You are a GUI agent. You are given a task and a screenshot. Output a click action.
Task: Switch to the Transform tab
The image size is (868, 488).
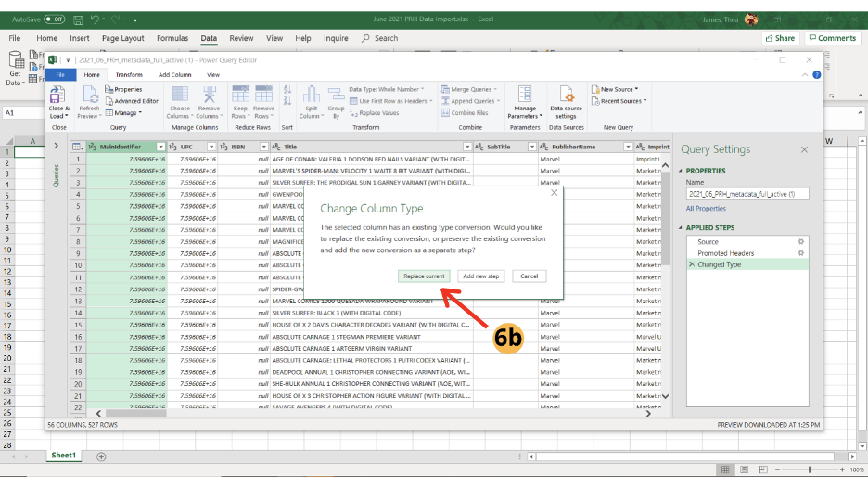tap(128, 75)
